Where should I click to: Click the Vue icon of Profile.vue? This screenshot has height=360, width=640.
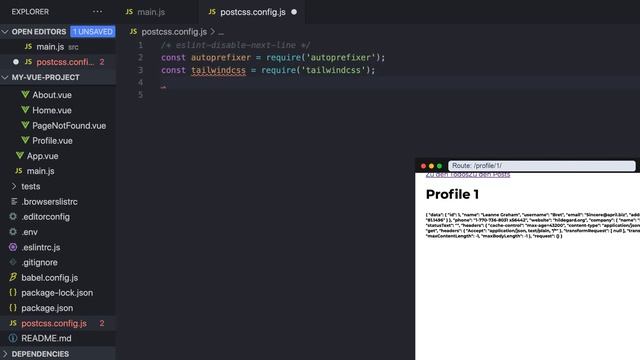[25, 140]
